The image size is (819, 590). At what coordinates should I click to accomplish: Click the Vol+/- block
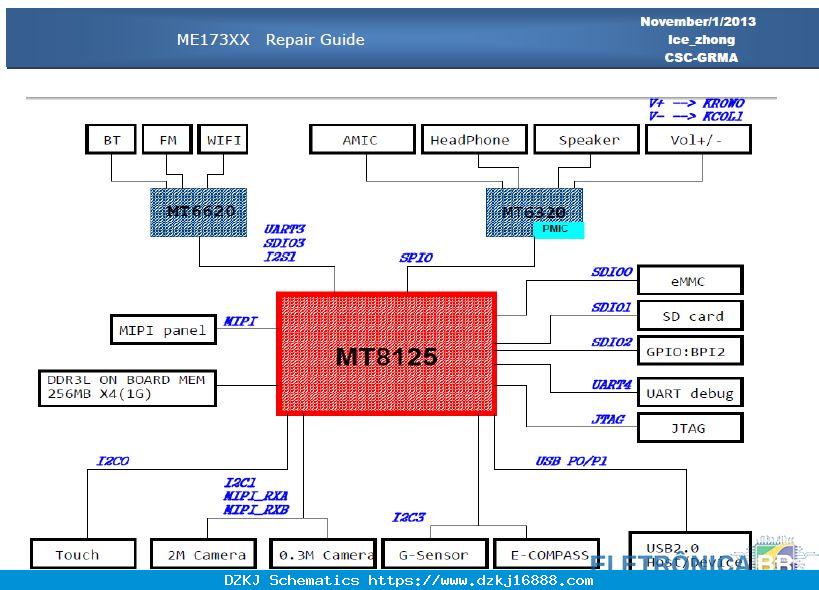(698, 139)
